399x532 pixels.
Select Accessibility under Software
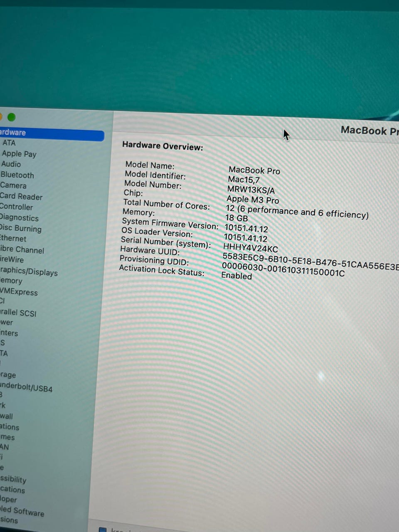(x=13, y=479)
